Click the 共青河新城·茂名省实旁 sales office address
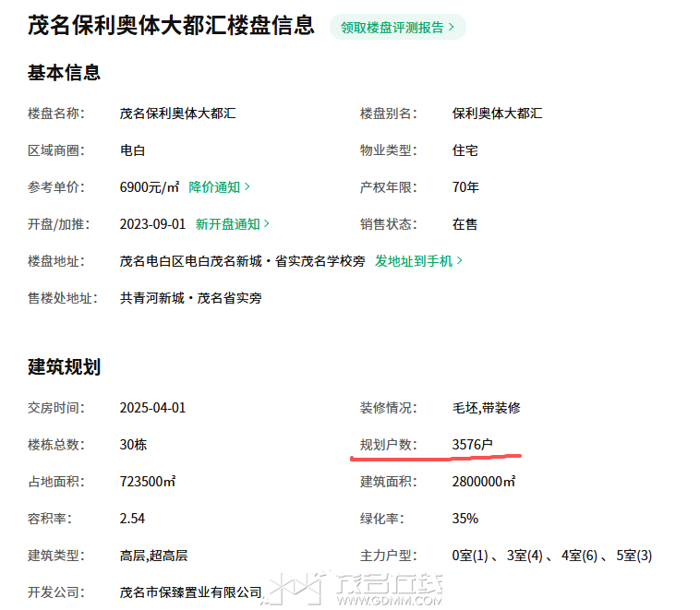 point(190,298)
